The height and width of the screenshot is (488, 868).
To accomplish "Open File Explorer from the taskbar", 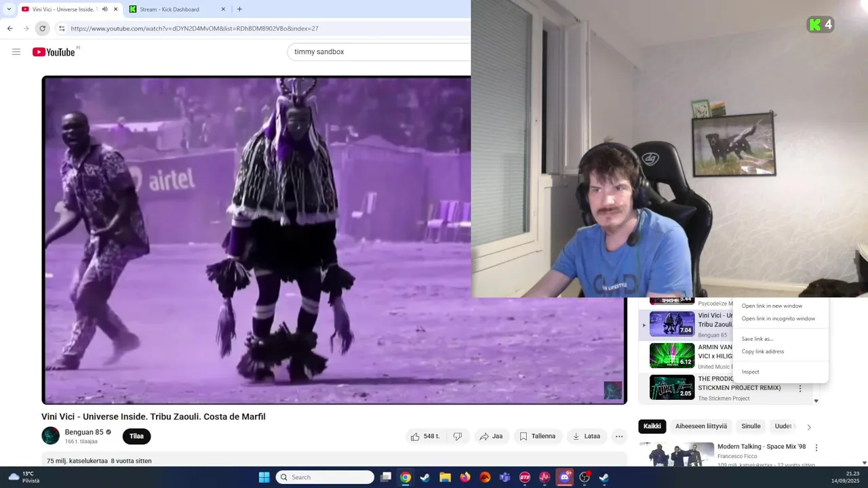I will pyautogui.click(x=445, y=477).
